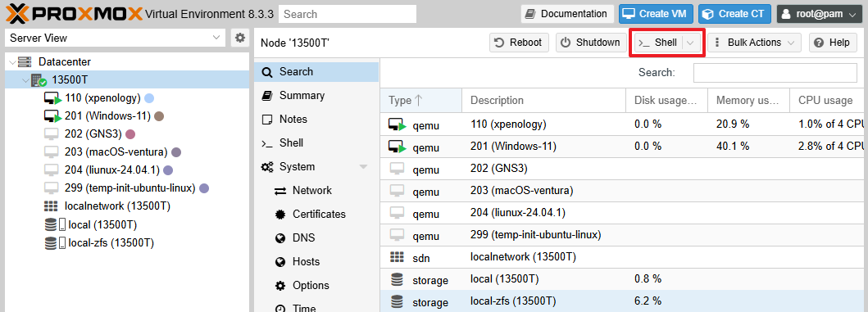
Task: Click the qemu icon in the 110 (xpenology) table row
Action: pyautogui.click(x=397, y=125)
